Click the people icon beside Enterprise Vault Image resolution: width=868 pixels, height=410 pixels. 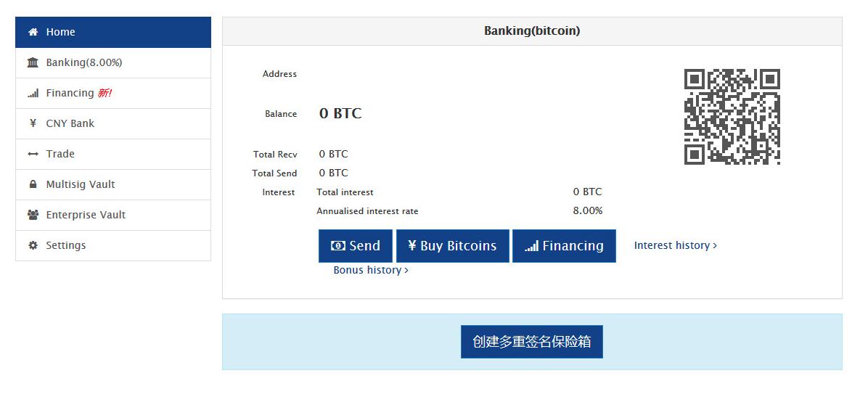point(33,215)
